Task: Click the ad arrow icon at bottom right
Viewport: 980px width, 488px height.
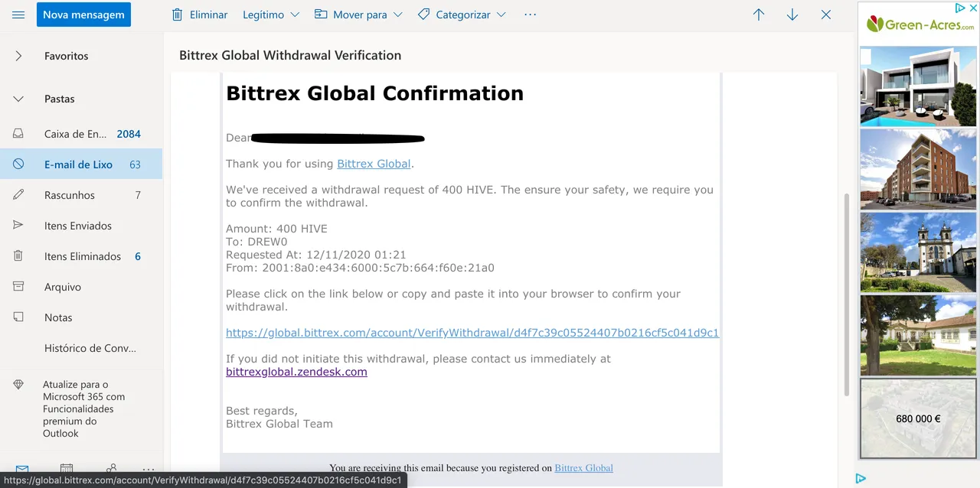Action: (861, 479)
